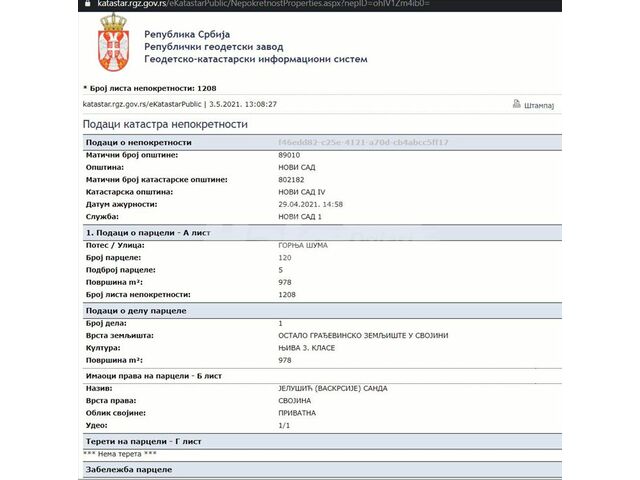Click the katastar.rgz.gov.rs/eKatastarPublic path text
Screen dimensions: 640x480
pyautogui.click(x=144, y=103)
